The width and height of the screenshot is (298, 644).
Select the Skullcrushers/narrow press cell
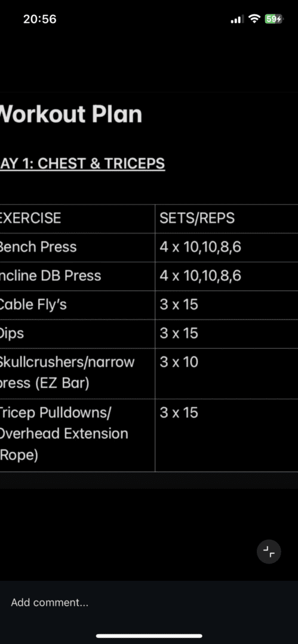click(78, 373)
